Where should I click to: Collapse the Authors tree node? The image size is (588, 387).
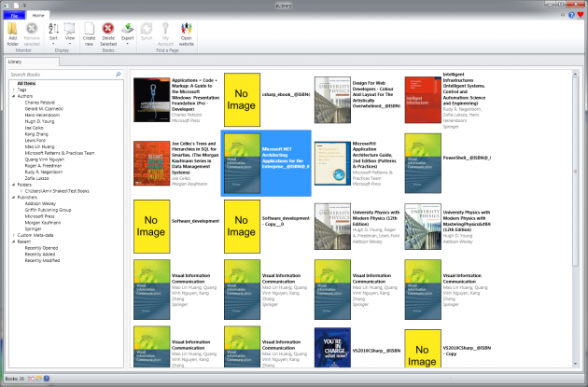coord(13,96)
